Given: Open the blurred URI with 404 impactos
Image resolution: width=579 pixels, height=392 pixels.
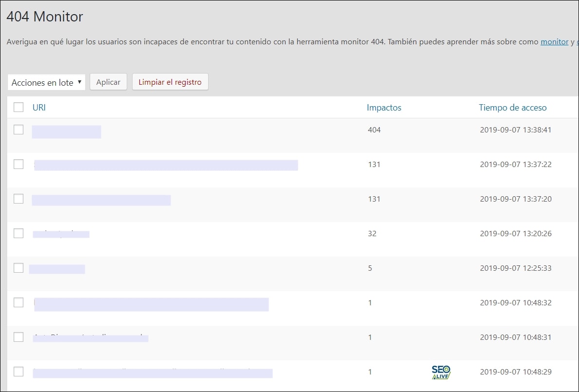Looking at the screenshot, I should tap(66, 132).
